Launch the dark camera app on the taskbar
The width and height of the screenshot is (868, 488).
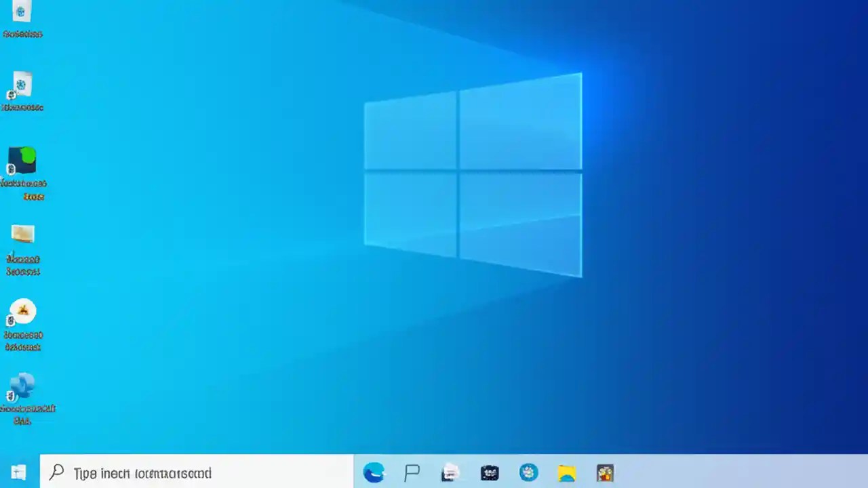(489, 472)
